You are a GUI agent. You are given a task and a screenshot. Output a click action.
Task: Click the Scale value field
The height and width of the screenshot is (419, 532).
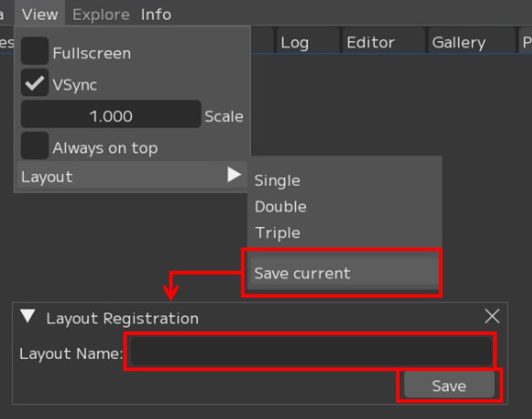pos(111,116)
